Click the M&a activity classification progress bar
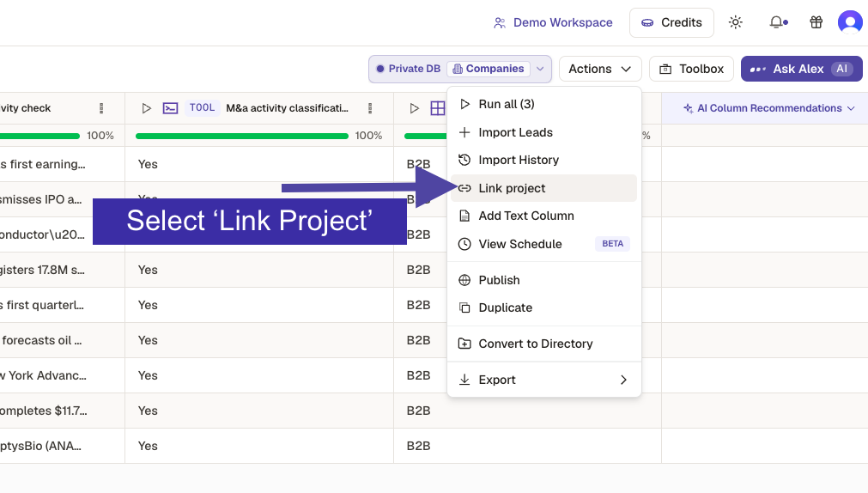The width and height of the screenshot is (868, 493). [242, 136]
